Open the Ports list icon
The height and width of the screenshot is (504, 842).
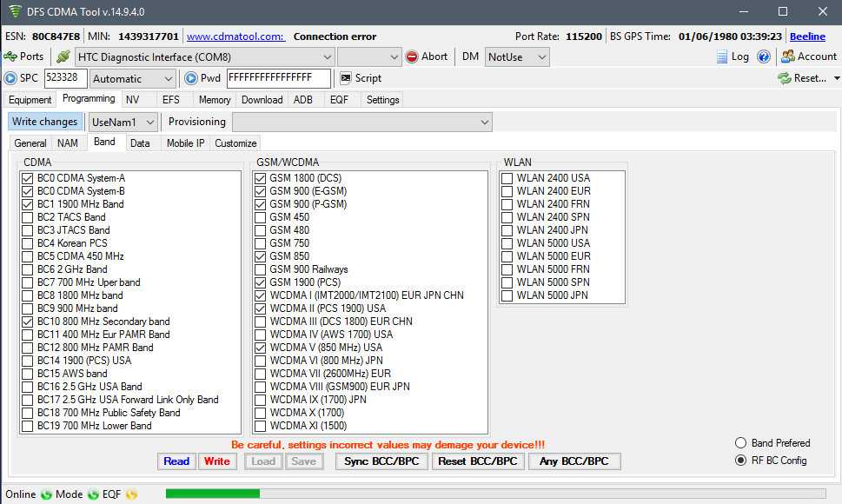10,56
